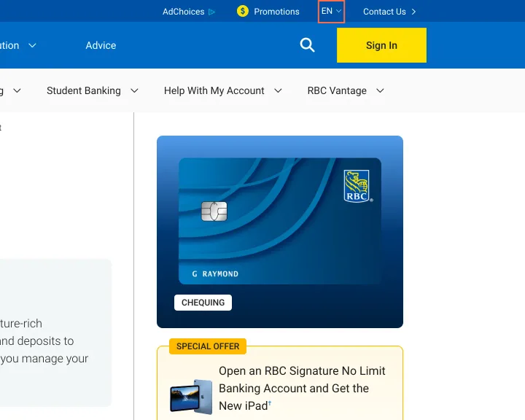Click the SPECIAL OFFER badge
This screenshot has width=525, height=420.
pyautogui.click(x=208, y=346)
